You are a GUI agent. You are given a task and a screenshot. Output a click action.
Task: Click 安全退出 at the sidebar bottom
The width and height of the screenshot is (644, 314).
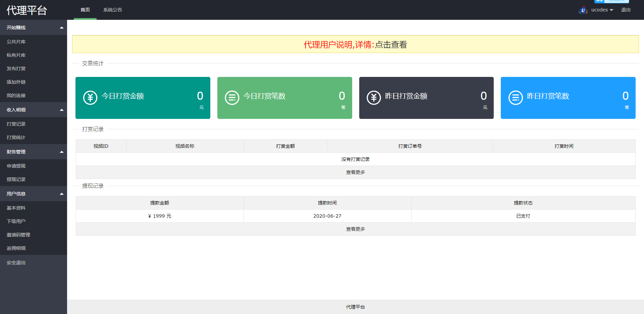click(16, 263)
